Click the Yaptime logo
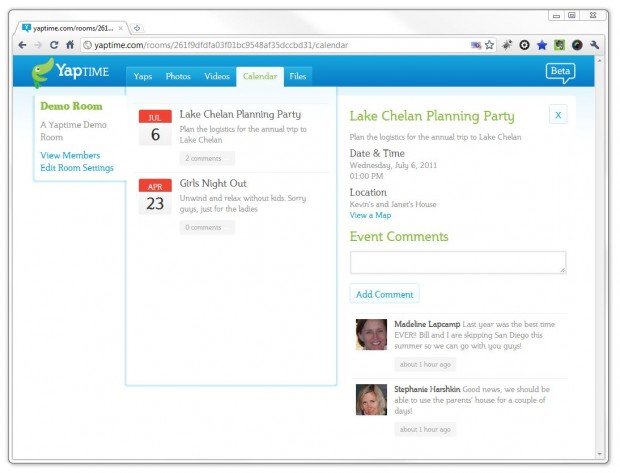The height and width of the screenshot is (473, 620). tap(70, 72)
